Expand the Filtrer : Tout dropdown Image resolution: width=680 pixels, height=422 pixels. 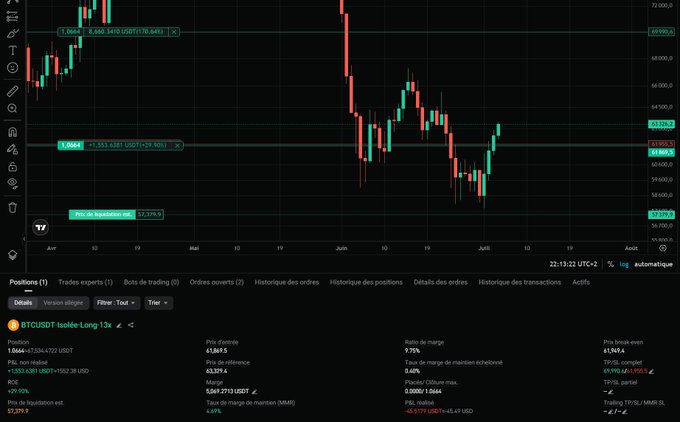click(116, 303)
